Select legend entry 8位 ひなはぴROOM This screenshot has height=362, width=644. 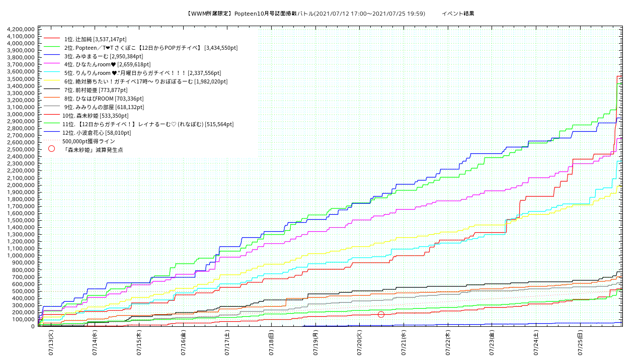click(x=104, y=99)
